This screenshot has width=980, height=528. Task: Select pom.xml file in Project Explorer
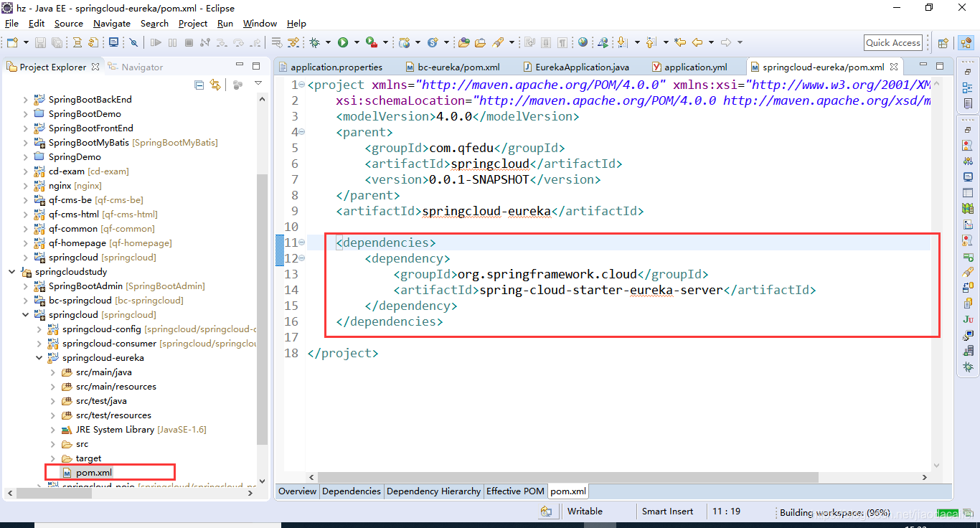tap(94, 472)
